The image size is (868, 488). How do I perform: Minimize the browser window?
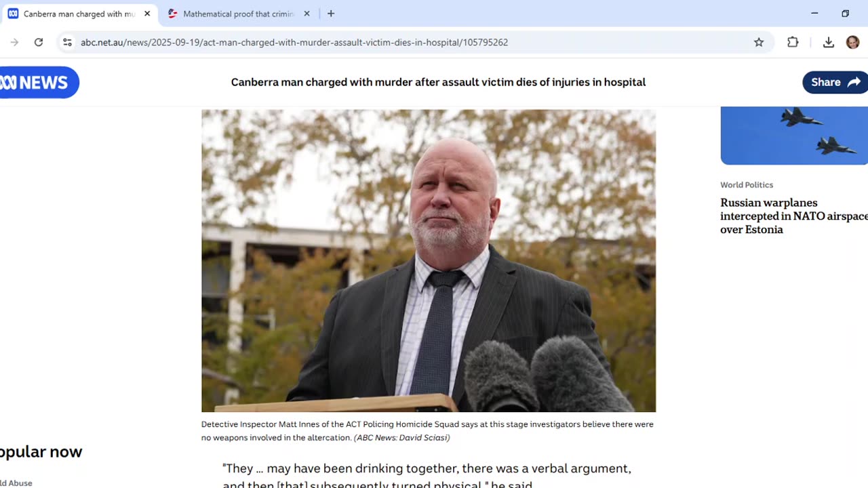[x=814, y=14]
